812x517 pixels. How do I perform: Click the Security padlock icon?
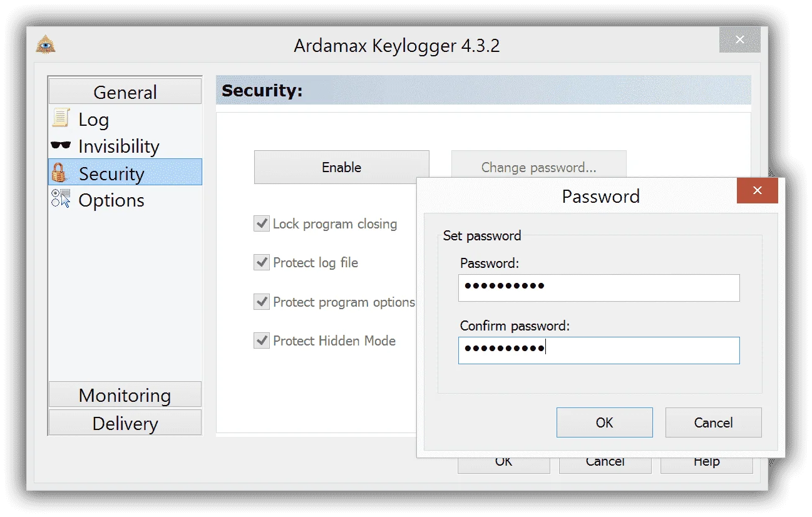[59, 173]
